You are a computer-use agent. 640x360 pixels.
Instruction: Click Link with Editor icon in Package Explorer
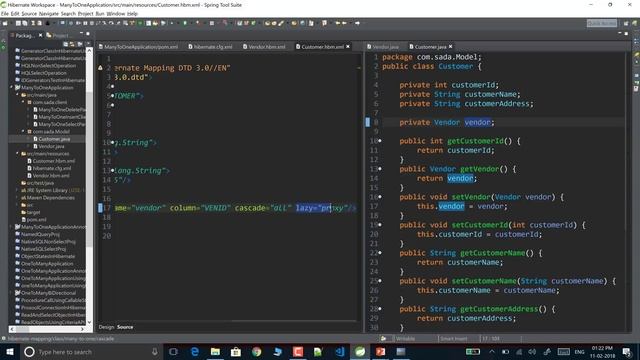pos(72,44)
